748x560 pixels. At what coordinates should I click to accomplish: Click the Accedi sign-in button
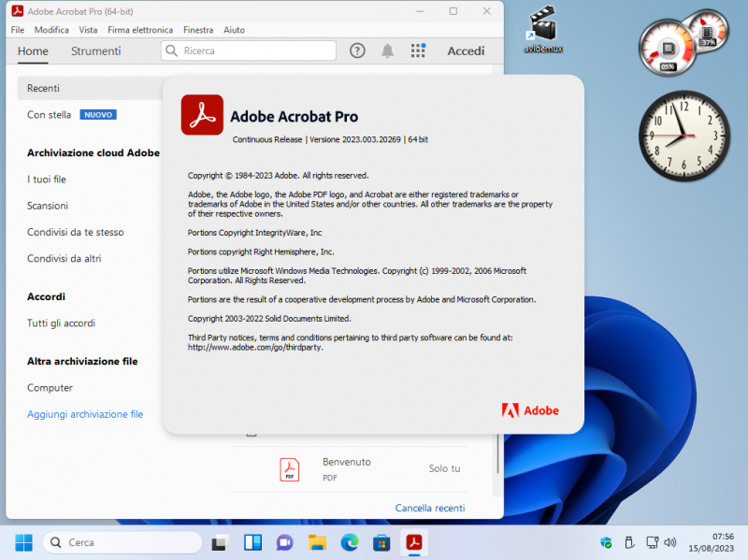click(x=466, y=51)
